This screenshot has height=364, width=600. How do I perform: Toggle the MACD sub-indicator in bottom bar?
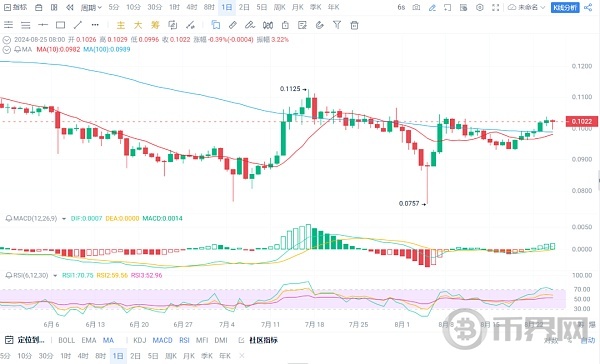(163, 340)
